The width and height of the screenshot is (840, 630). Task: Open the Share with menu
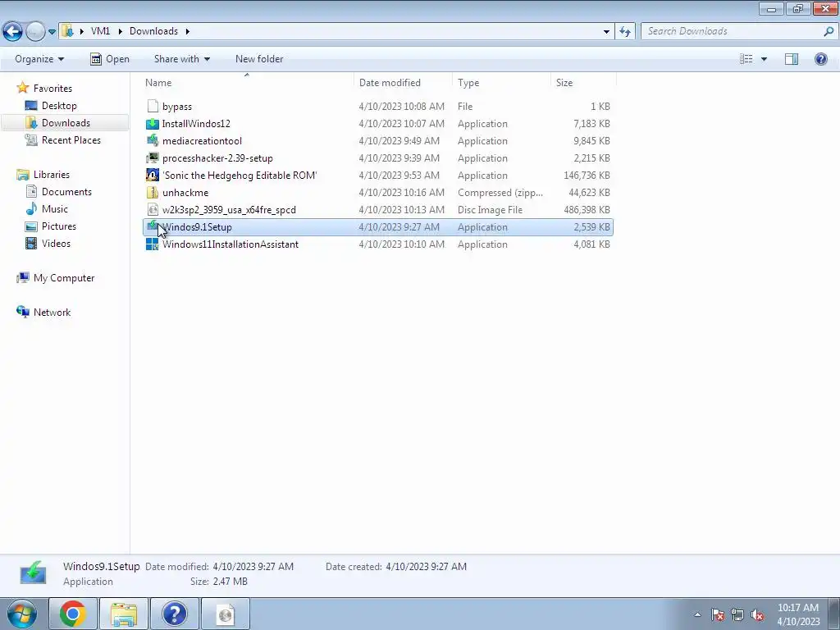tap(181, 59)
